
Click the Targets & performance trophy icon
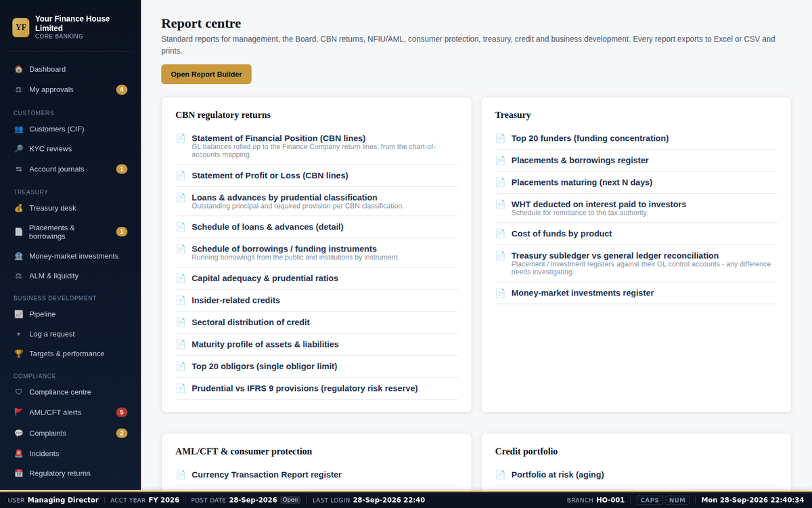[19, 354]
